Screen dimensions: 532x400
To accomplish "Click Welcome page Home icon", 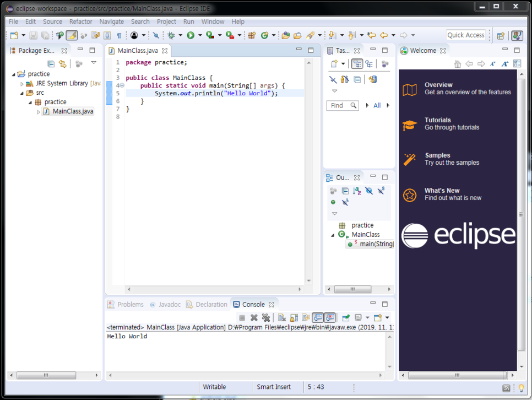I will pyautogui.click(x=458, y=64).
